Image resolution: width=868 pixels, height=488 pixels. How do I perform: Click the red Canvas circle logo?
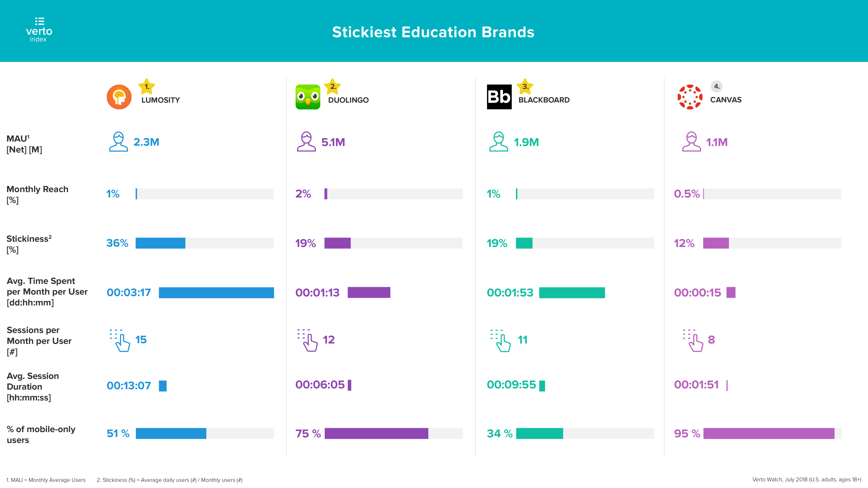tap(690, 97)
